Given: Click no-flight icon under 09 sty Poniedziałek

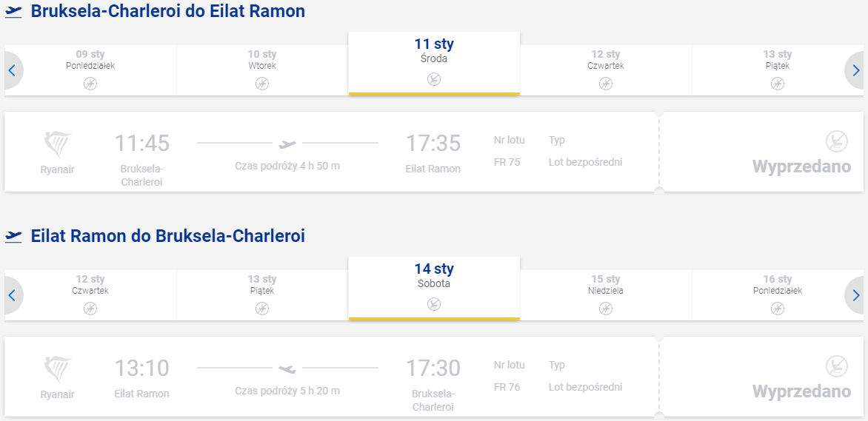Looking at the screenshot, I should (x=90, y=84).
